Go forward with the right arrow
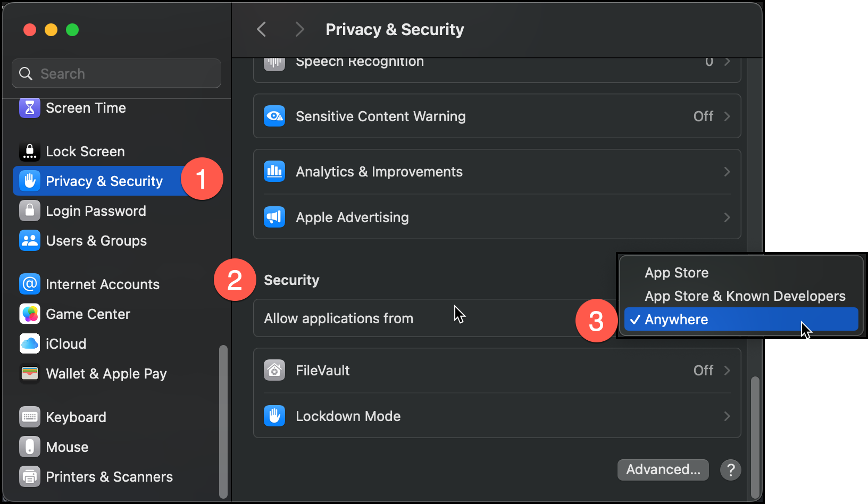The image size is (868, 504). 300,29
